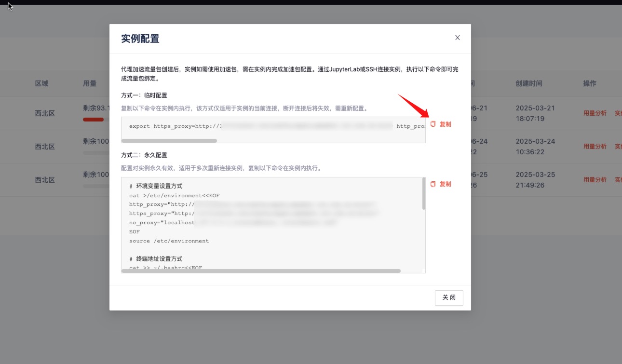Open 用量分析 for the 2025-03-24 row

point(595,146)
